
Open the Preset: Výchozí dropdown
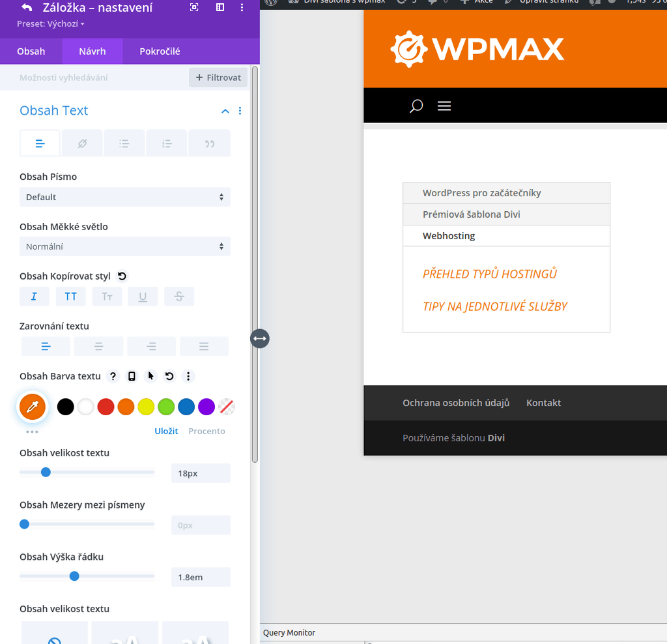(x=51, y=24)
